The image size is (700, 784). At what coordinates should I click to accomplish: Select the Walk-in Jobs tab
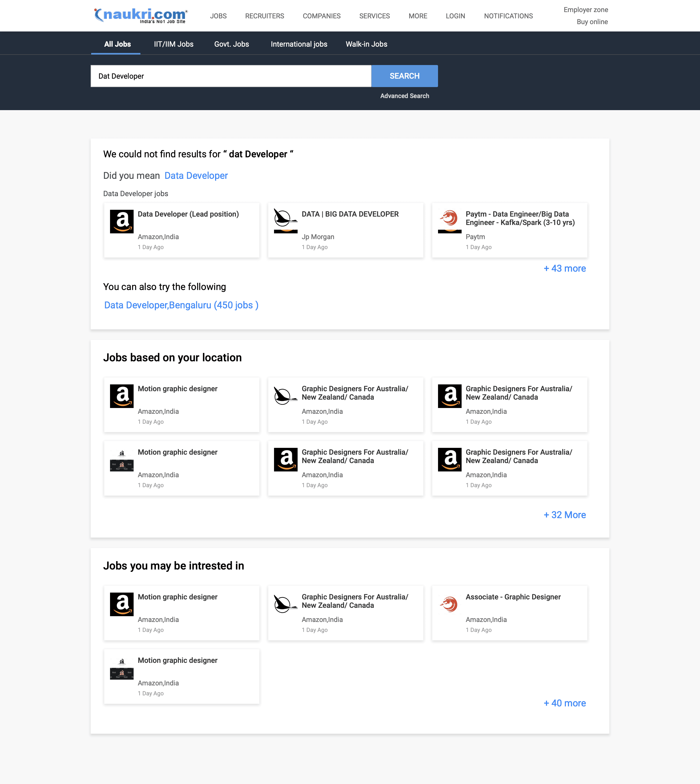coord(366,44)
